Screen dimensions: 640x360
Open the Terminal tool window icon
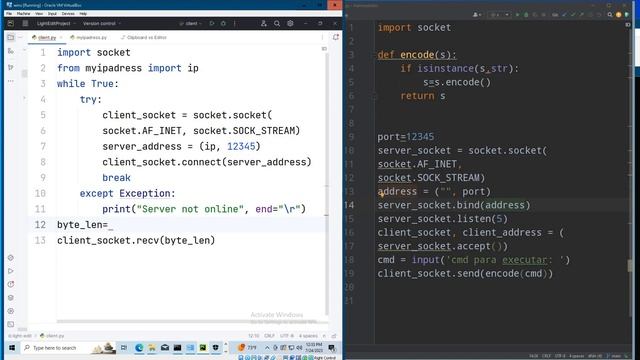point(11,324)
